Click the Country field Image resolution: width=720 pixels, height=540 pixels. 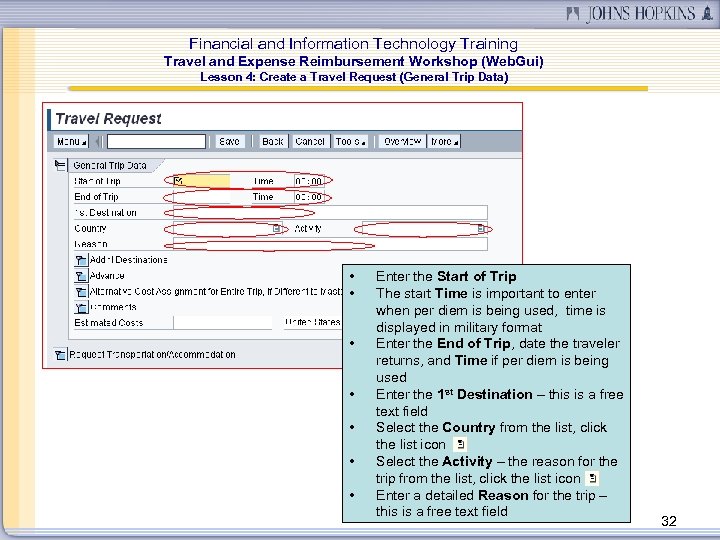click(x=227, y=228)
